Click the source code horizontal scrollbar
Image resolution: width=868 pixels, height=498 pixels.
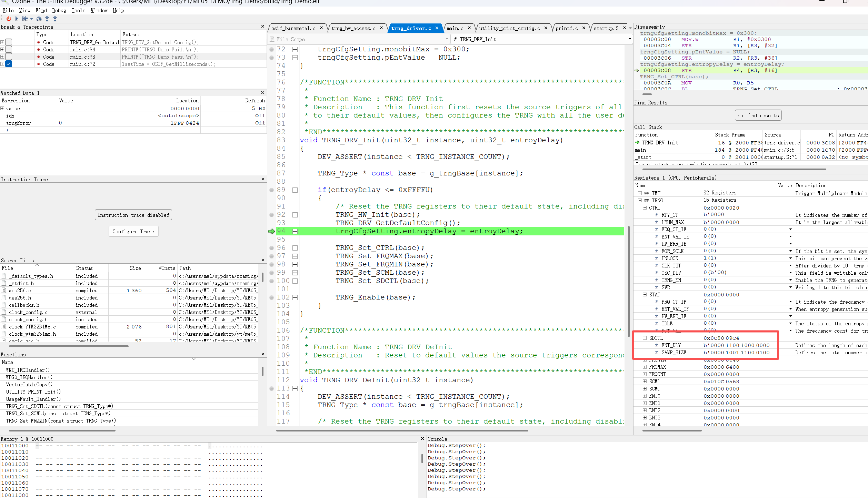(x=402, y=430)
